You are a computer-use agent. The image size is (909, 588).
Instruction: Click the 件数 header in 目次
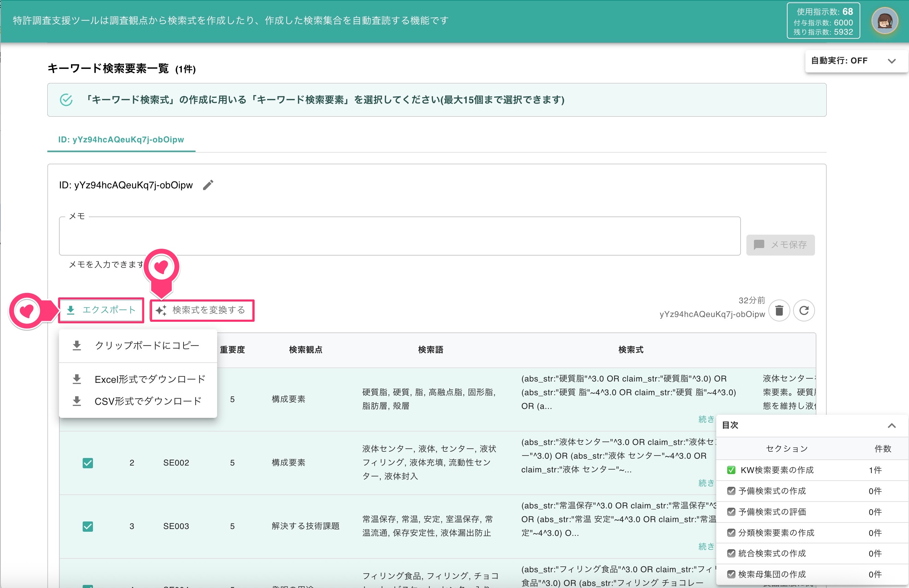point(883,449)
